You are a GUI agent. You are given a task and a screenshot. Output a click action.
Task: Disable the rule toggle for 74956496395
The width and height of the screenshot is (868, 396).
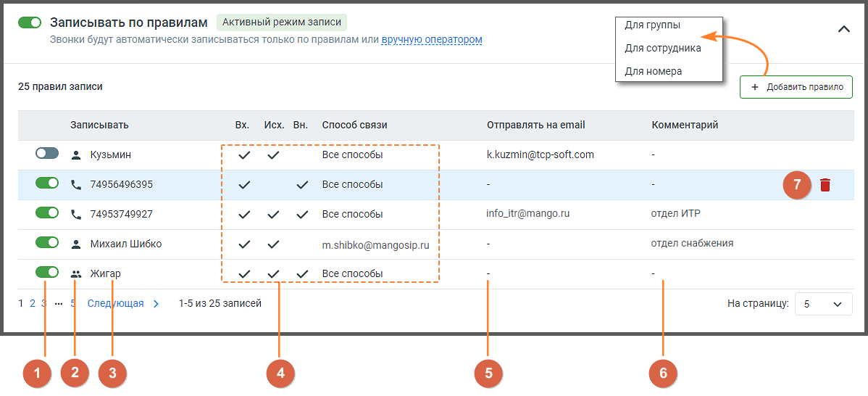tap(47, 183)
